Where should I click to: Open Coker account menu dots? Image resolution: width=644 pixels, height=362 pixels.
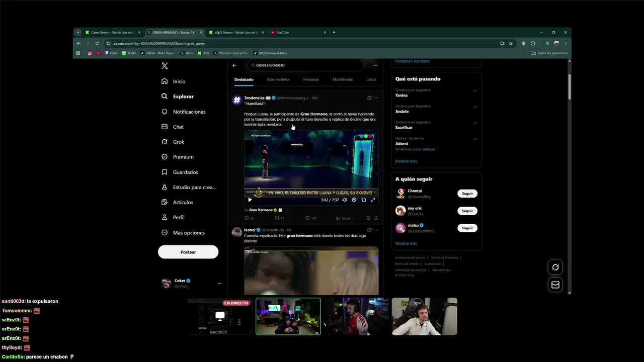[x=219, y=284]
